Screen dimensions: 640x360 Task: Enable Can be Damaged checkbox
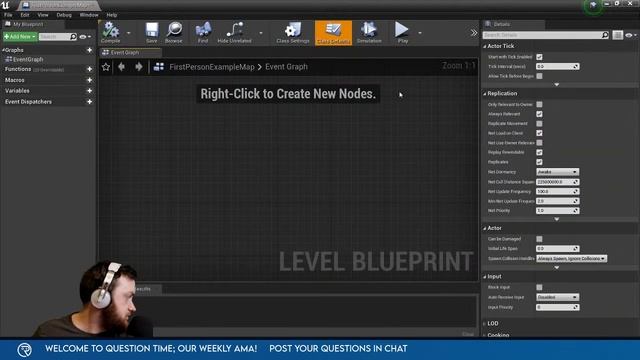tap(539, 239)
